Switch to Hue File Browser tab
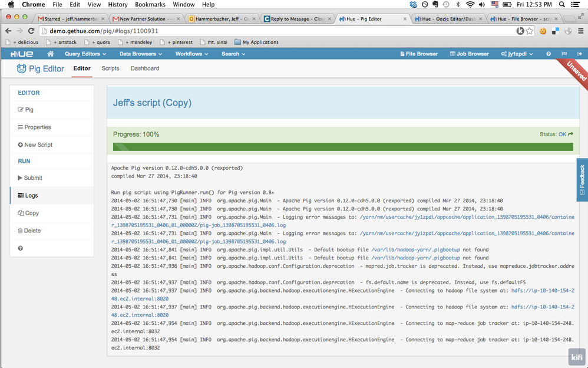This screenshot has width=588, height=368. point(524,19)
